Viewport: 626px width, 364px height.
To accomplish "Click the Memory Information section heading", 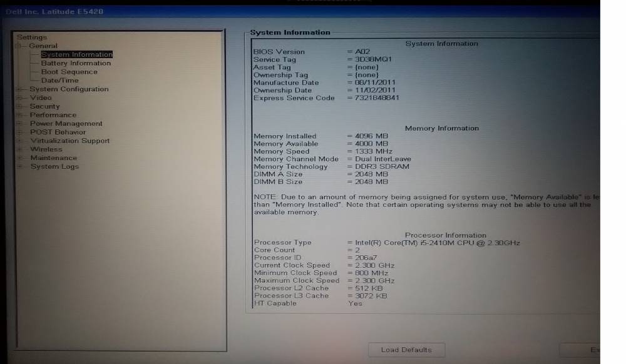I will (x=442, y=128).
